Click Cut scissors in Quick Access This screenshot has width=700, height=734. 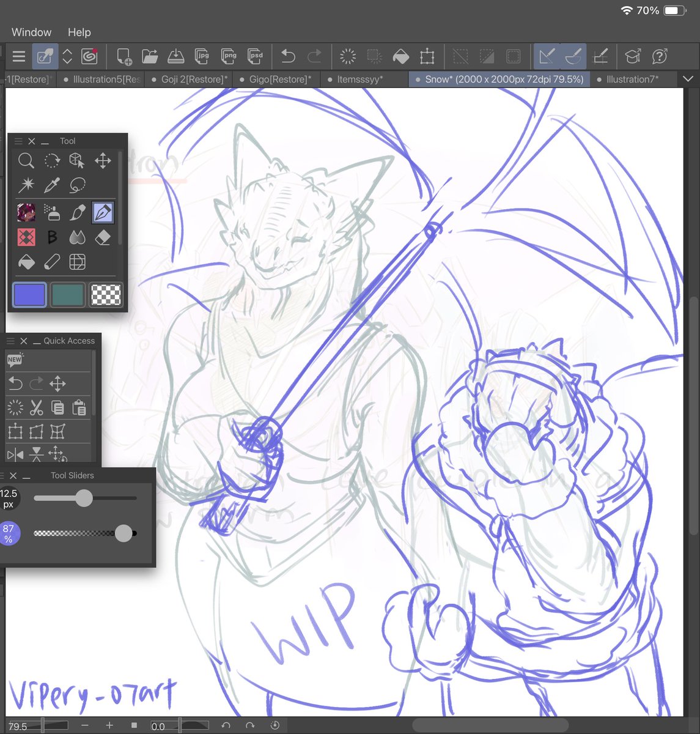click(37, 407)
